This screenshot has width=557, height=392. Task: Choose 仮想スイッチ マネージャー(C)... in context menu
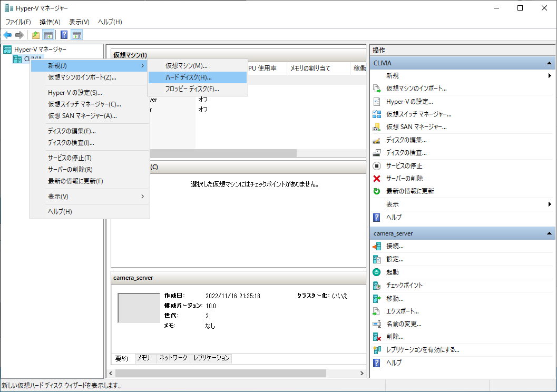tap(90, 104)
